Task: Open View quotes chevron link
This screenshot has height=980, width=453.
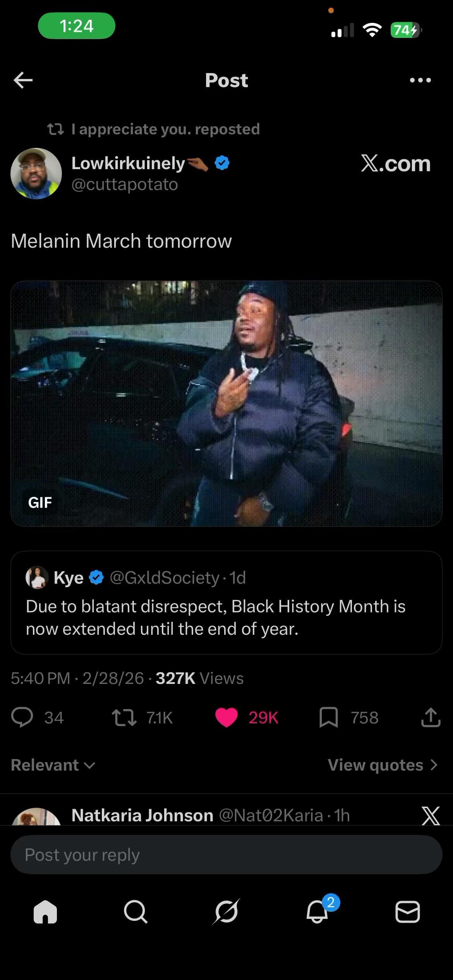Action: 383,765
